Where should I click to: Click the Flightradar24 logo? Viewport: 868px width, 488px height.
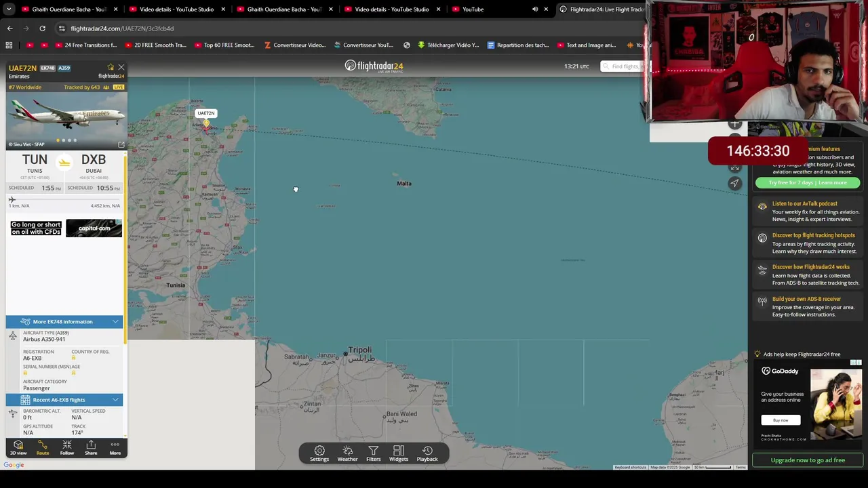tap(374, 66)
